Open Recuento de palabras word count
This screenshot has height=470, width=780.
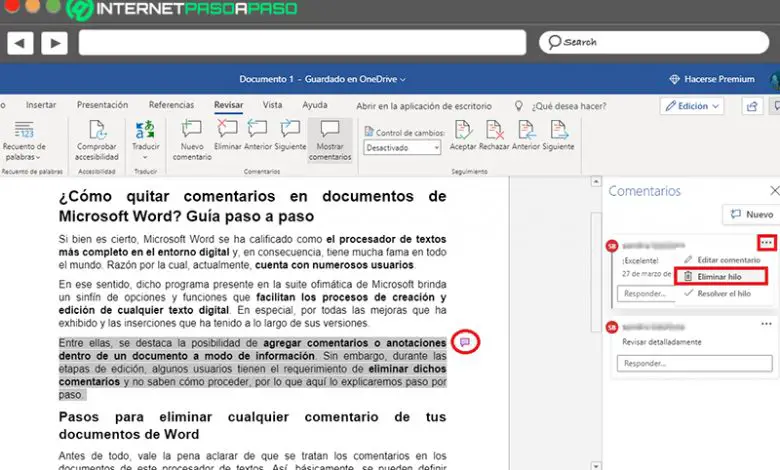point(23,141)
